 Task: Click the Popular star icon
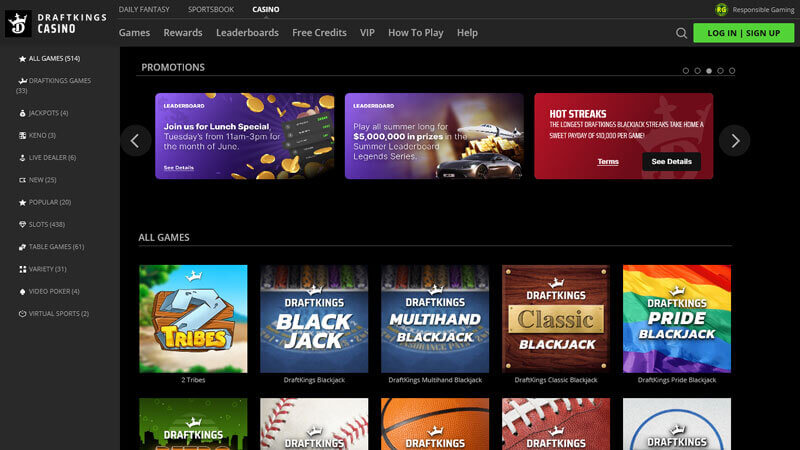tap(22, 203)
